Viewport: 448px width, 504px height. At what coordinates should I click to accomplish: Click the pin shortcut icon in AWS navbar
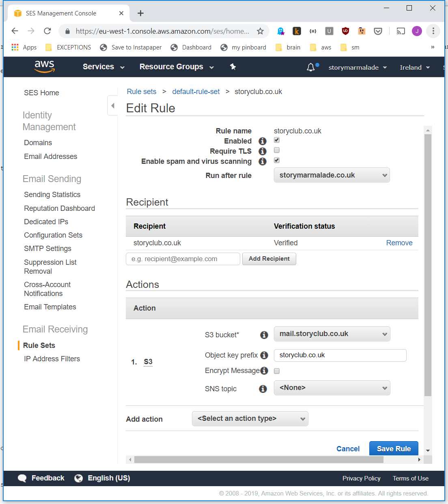[x=233, y=66]
